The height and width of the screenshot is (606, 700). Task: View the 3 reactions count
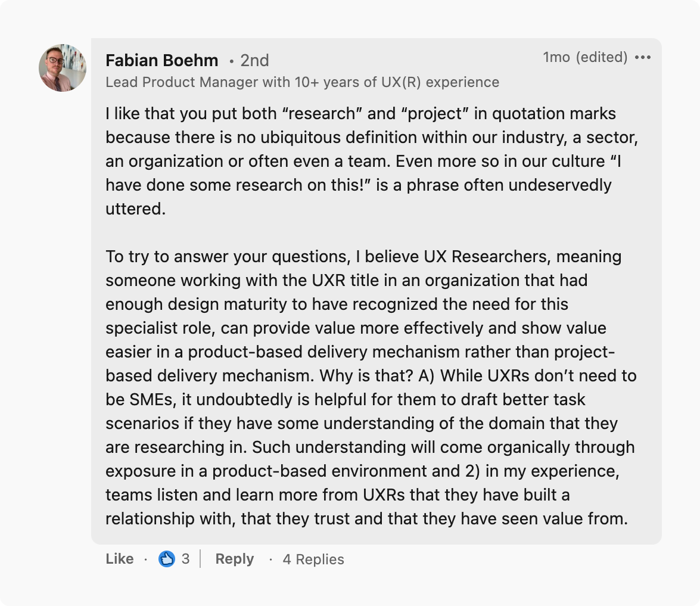point(185,559)
